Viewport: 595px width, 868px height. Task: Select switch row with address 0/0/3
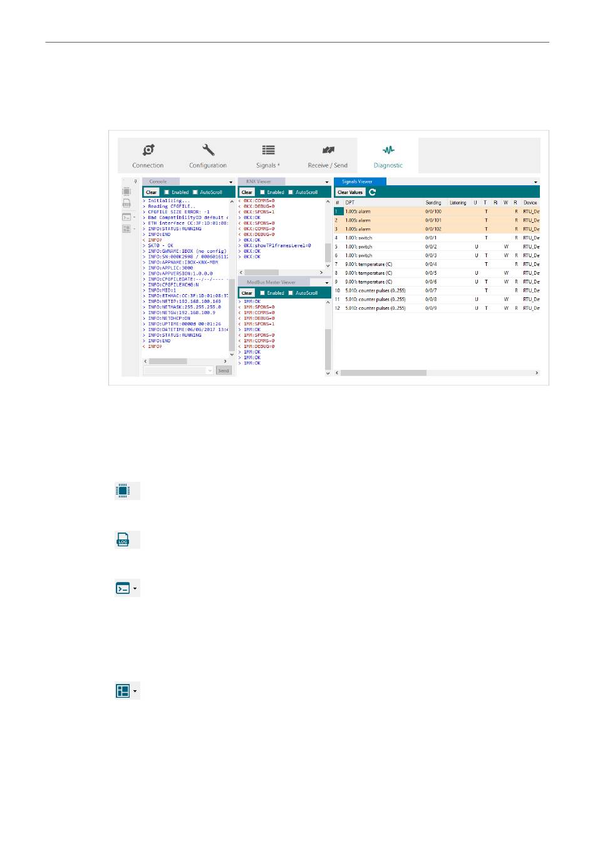tap(437, 255)
